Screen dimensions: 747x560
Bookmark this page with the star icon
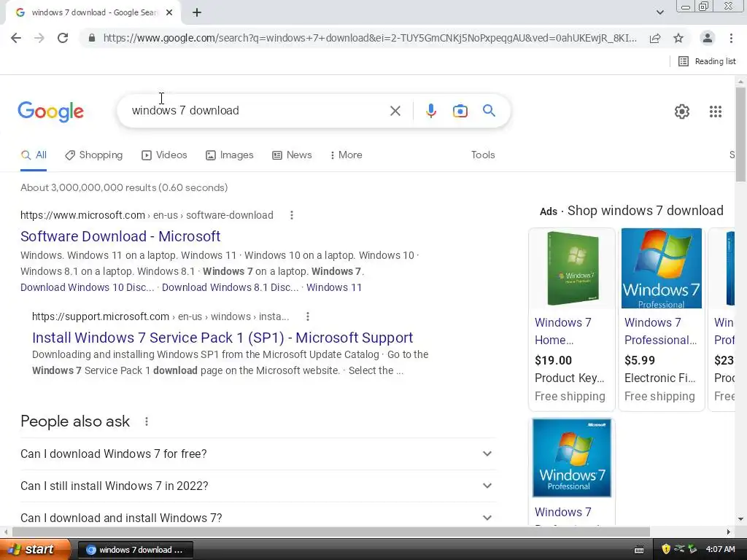678,38
